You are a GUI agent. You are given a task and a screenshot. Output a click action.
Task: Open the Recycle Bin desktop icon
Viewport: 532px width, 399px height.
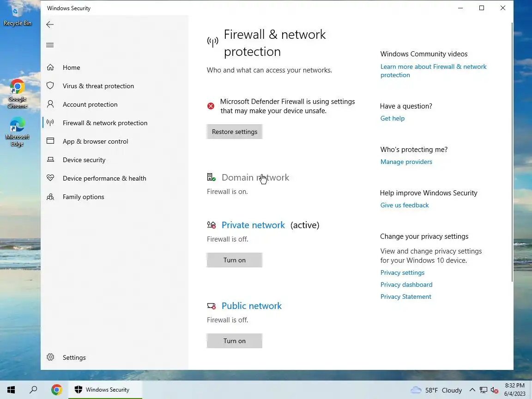(17, 14)
